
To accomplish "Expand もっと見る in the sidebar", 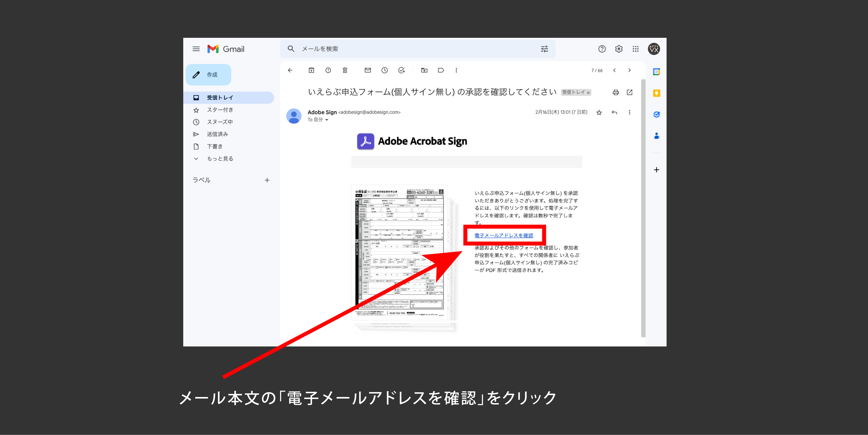I will (x=220, y=159).
